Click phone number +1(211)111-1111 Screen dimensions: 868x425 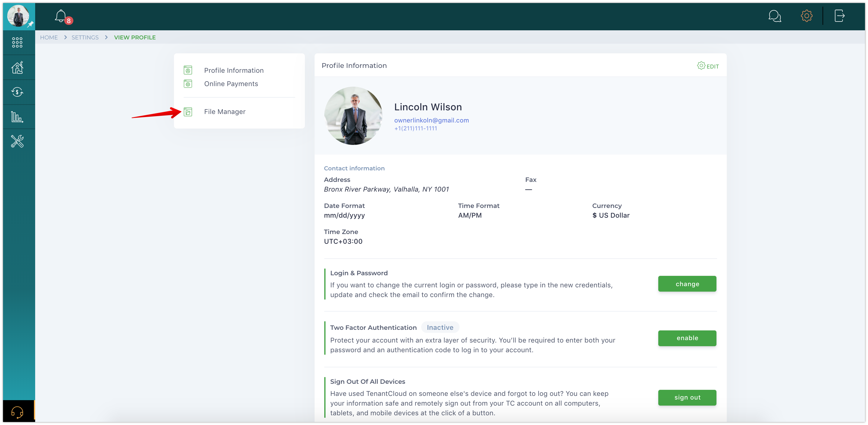tap(416, 129)
